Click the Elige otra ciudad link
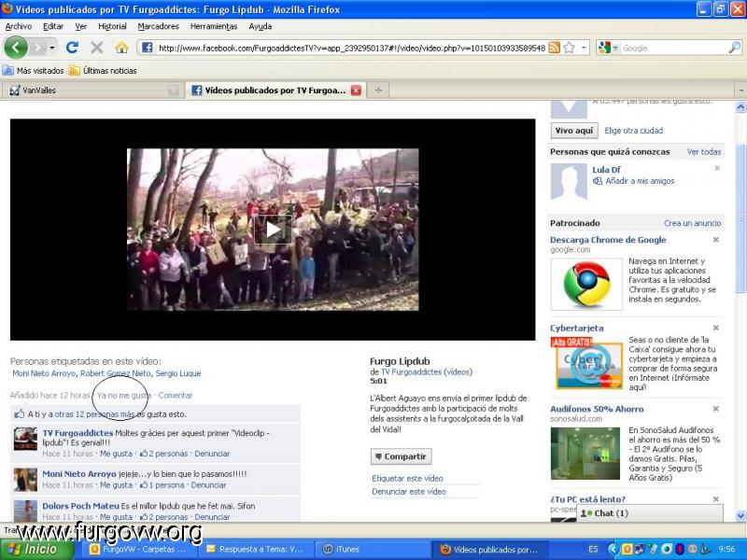The height and width of the screenshot is (560, 747). pos(634,131)
